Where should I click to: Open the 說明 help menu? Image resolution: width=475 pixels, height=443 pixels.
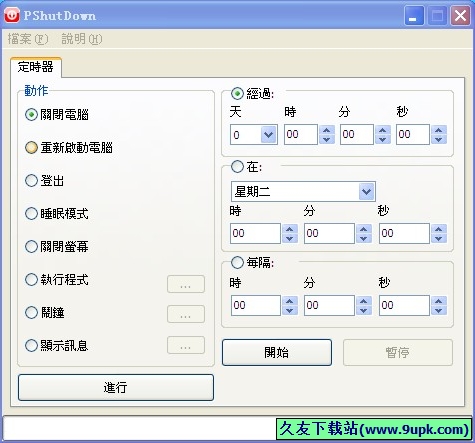pos(82,39)
